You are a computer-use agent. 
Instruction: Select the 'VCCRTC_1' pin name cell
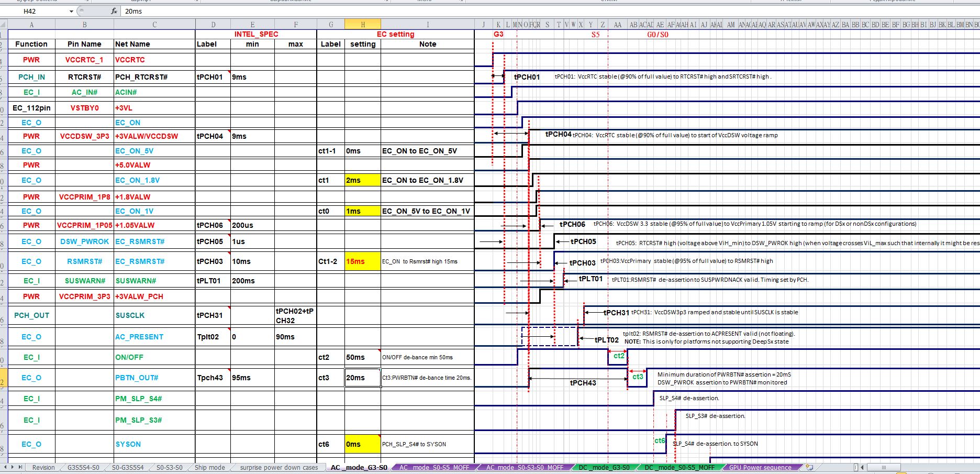(84, 60)
